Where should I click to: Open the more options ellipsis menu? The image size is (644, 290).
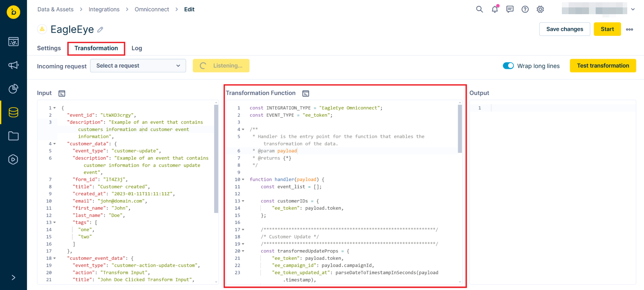point(630,29)
